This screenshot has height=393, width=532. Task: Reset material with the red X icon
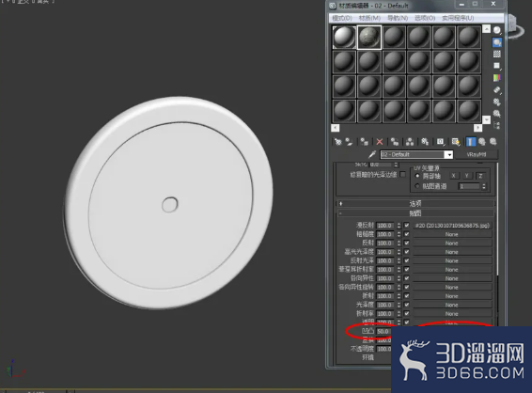click(380, 142)
